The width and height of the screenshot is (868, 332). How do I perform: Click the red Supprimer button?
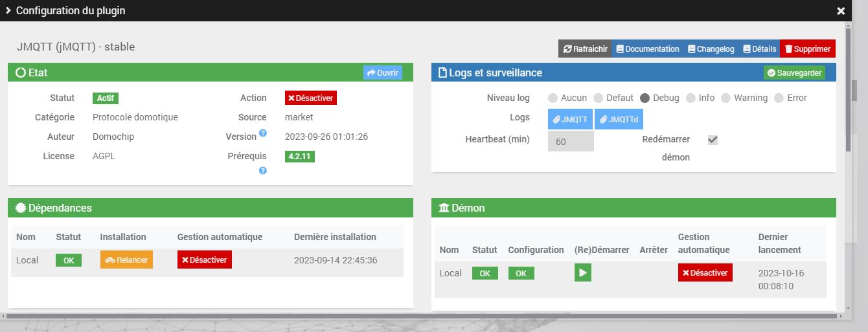click(808, 49)
